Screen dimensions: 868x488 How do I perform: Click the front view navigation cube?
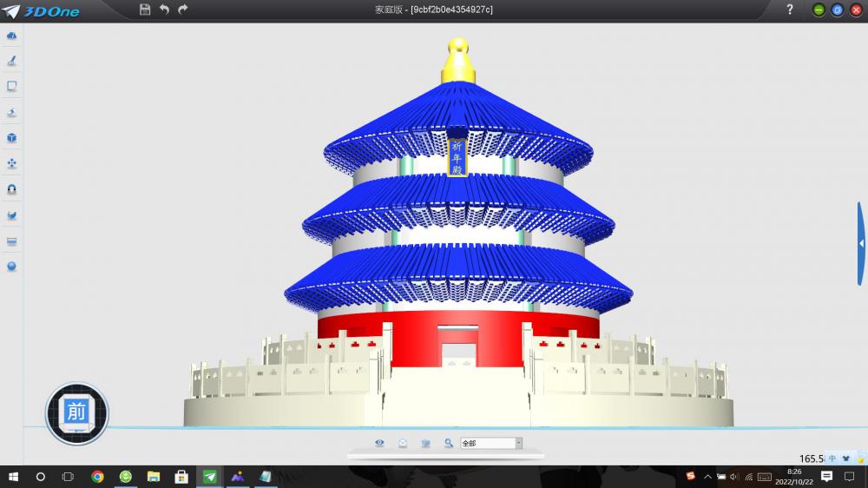[76, 413]
